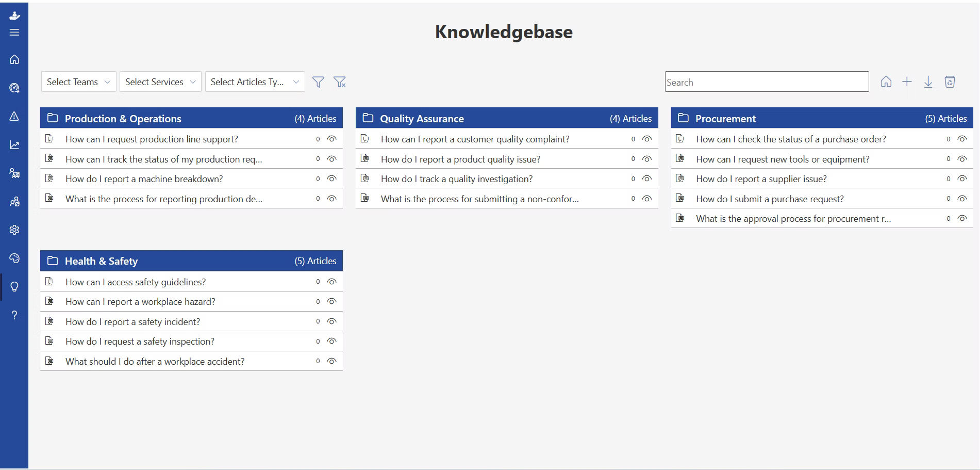Image resolution: width=980 pixels, height=470 pixels.
Task: Open 'How do I submit a purchase request?'
Action: (770, 199)
